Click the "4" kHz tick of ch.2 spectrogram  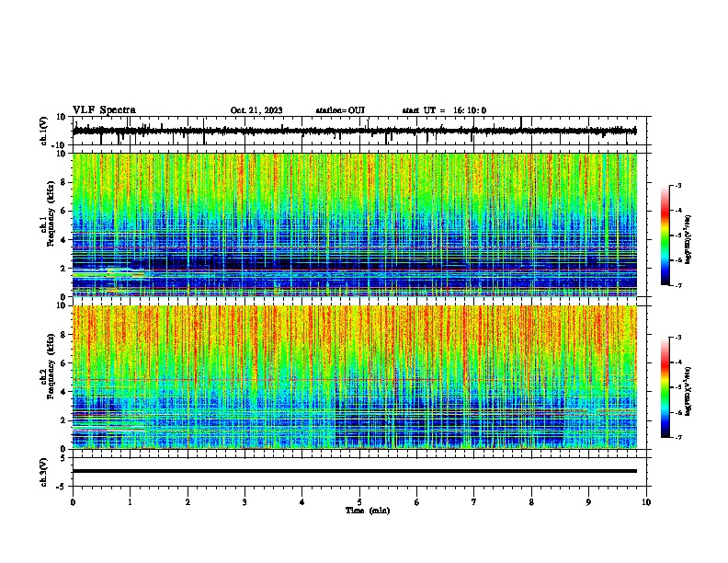(63, 392)
